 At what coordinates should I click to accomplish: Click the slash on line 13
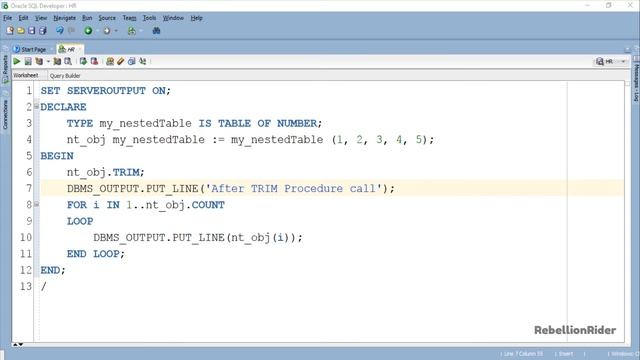pos(43,287)
